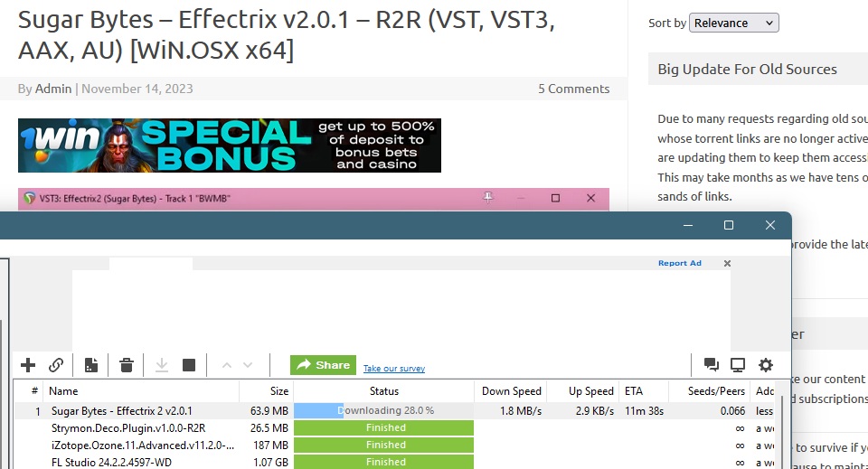This screenshot has width=868, height=469.
Task: Click Finished bar for Strymon Deco Plugin
Action: (x=383, y=427)
